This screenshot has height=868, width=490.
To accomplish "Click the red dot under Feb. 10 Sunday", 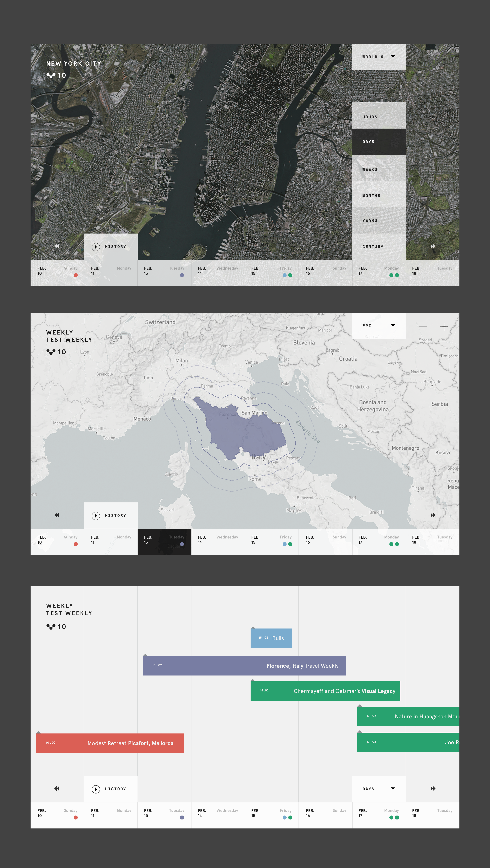I will click(x=76, y=275).
